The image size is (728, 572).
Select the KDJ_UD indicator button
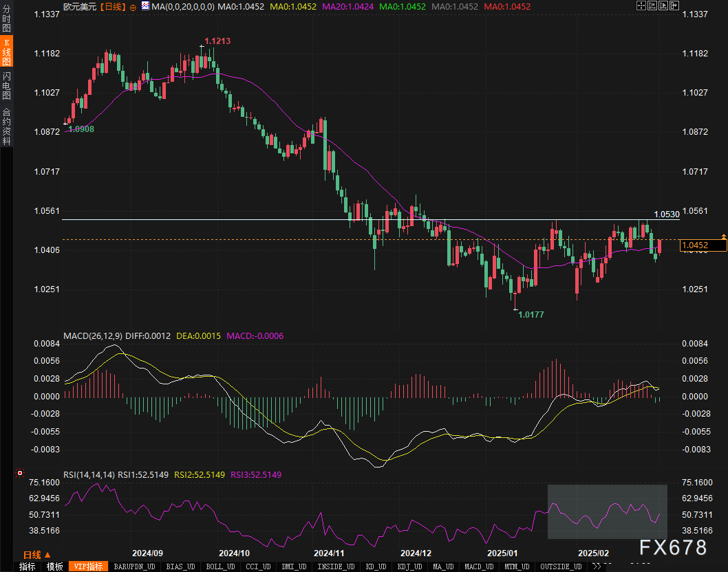tap(409, 566)
